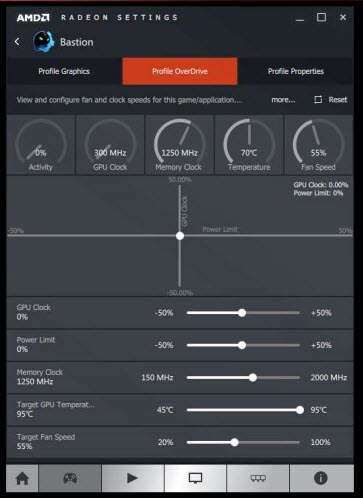This screenshot has height=498, width=363.
Task: Open the System info icon
Action: [321, 478]
